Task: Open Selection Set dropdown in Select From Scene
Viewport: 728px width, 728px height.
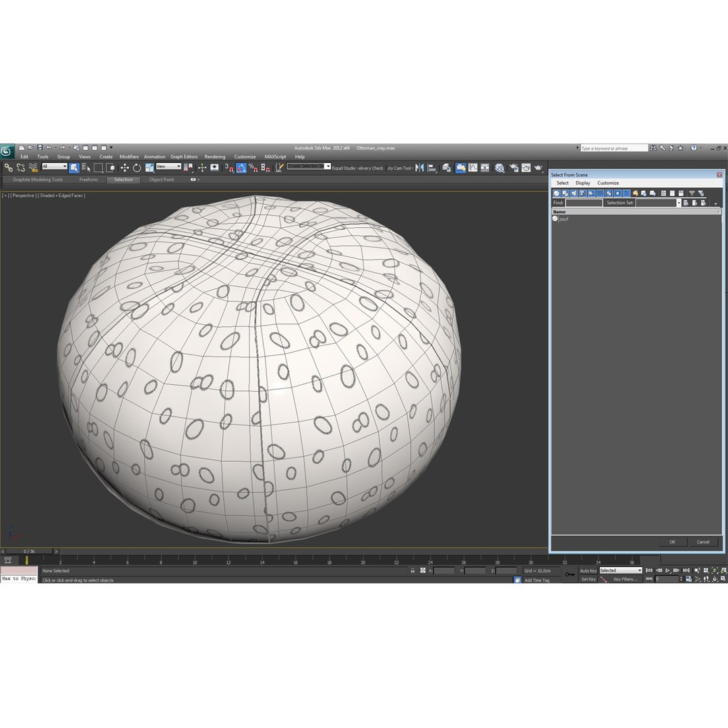Action: (x=678, y=203)
